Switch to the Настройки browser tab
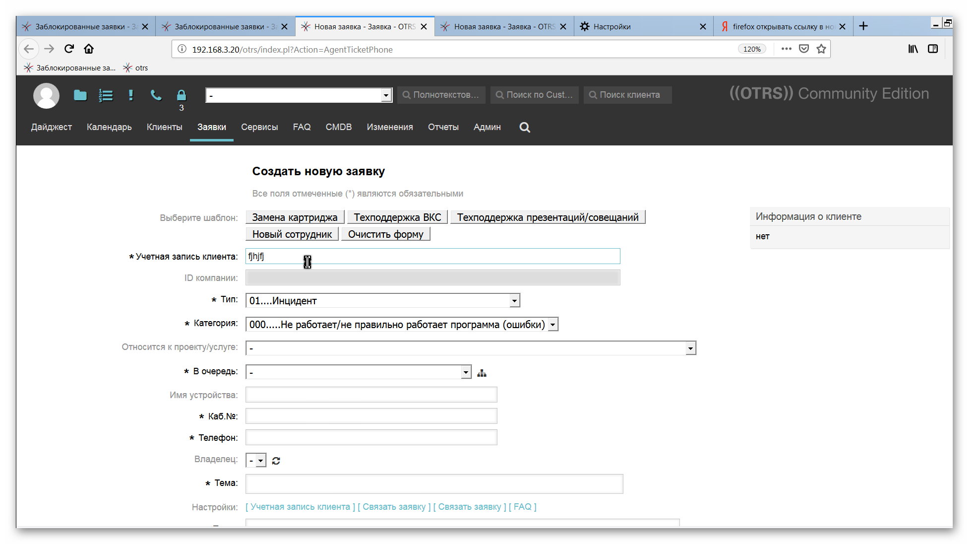The image size is (980, 544). (x=644, y=27)
